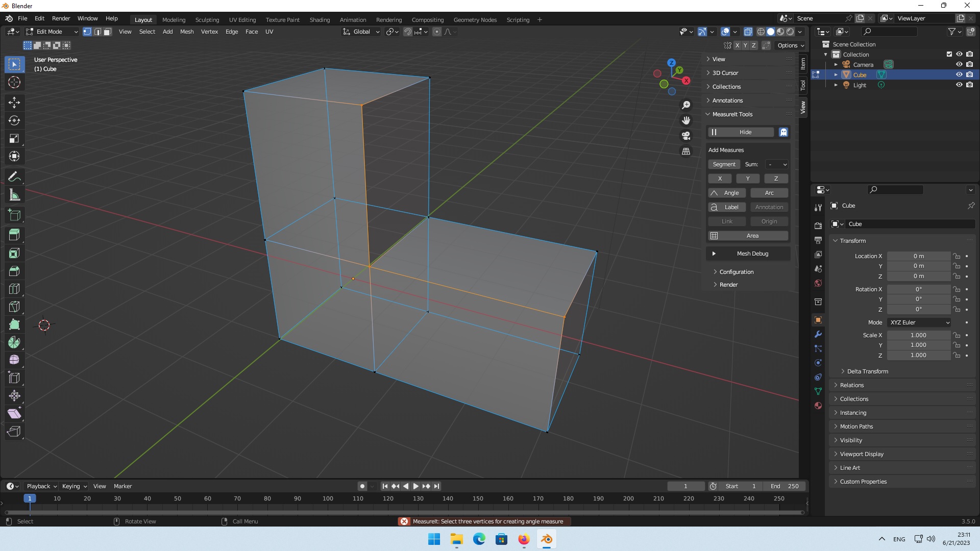Image resolution: width=980 pixels, height=551 pixels.
Task: Click the Angle measure button
Action: tap(727, 193)
